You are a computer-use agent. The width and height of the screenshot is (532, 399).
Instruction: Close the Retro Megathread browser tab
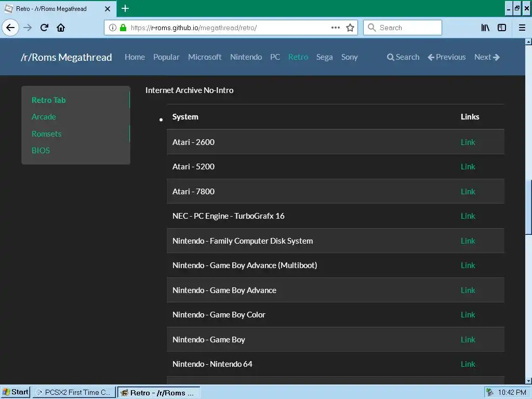(x=107, y=9)
